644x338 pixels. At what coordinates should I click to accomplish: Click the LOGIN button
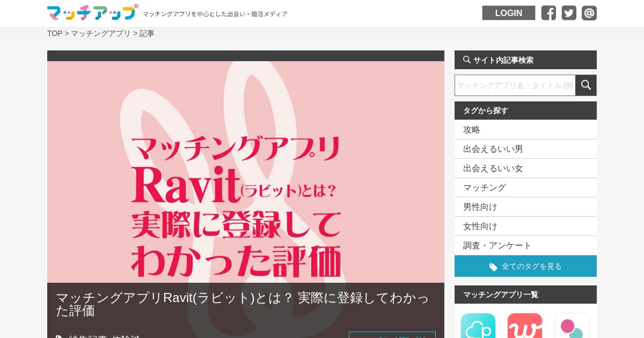(509, 13)
